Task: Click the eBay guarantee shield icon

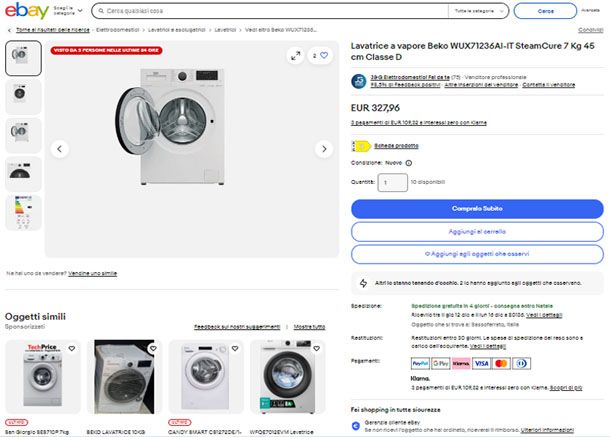Action: tap(356, 426)
